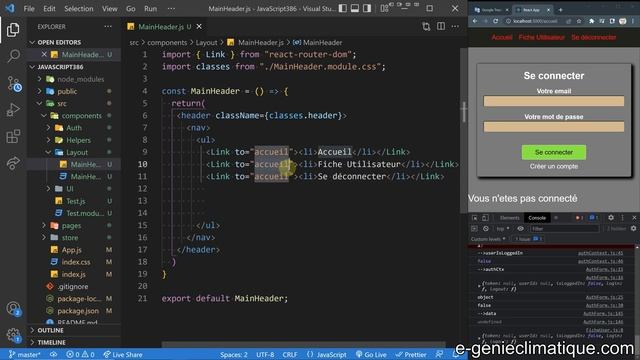Open index.css in the explorer

[76, 262]
